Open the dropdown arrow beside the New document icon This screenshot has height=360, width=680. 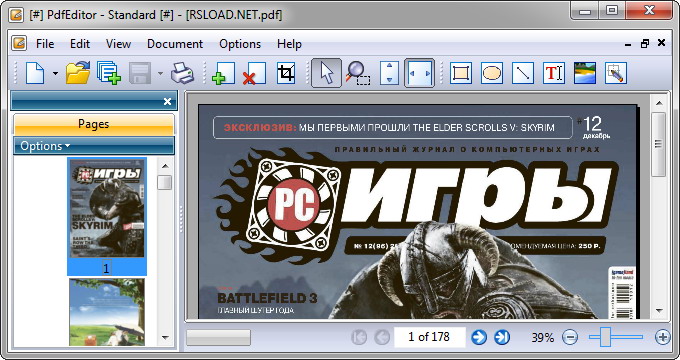pyautogui.click(x=55, y=73)
